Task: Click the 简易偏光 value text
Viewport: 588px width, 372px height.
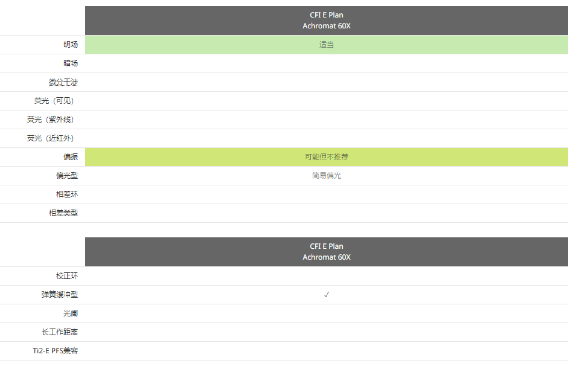Action: [x=327, y=176]
